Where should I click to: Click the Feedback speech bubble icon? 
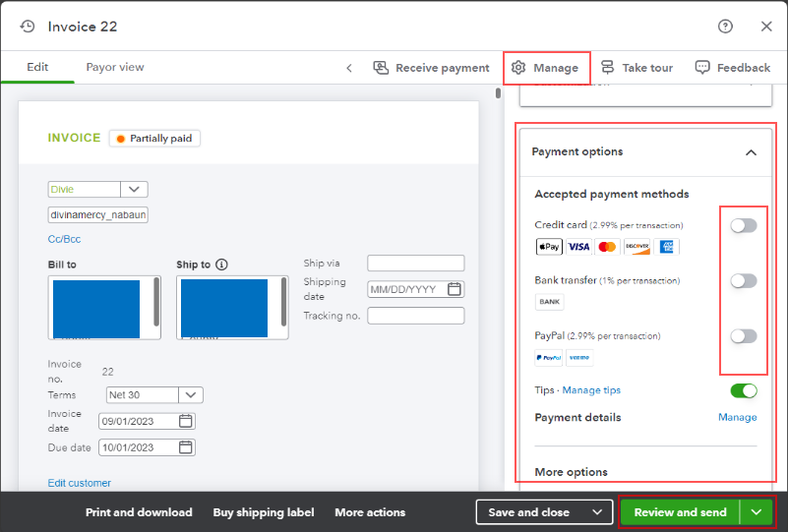[702, 67]
